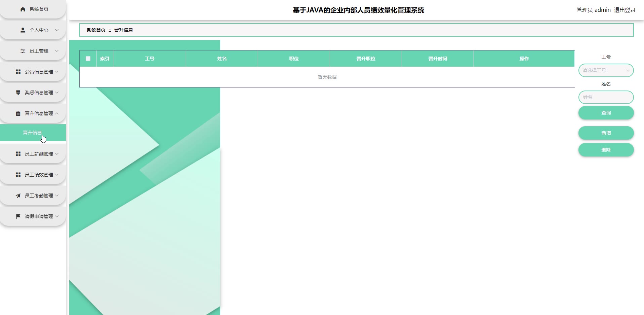Click the grid icon beside 公告信息管理
Screen dimensions: 644x315
coord(18,72)
